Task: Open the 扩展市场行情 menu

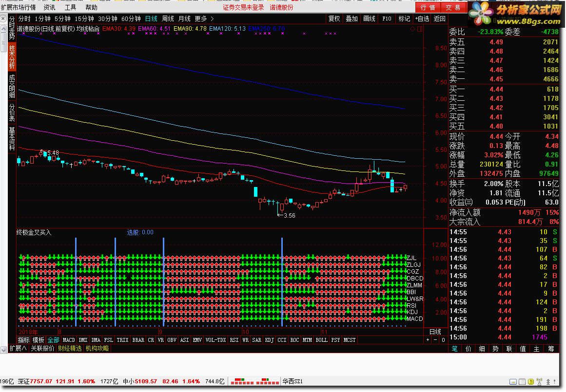Action: (x=19, y=8)
